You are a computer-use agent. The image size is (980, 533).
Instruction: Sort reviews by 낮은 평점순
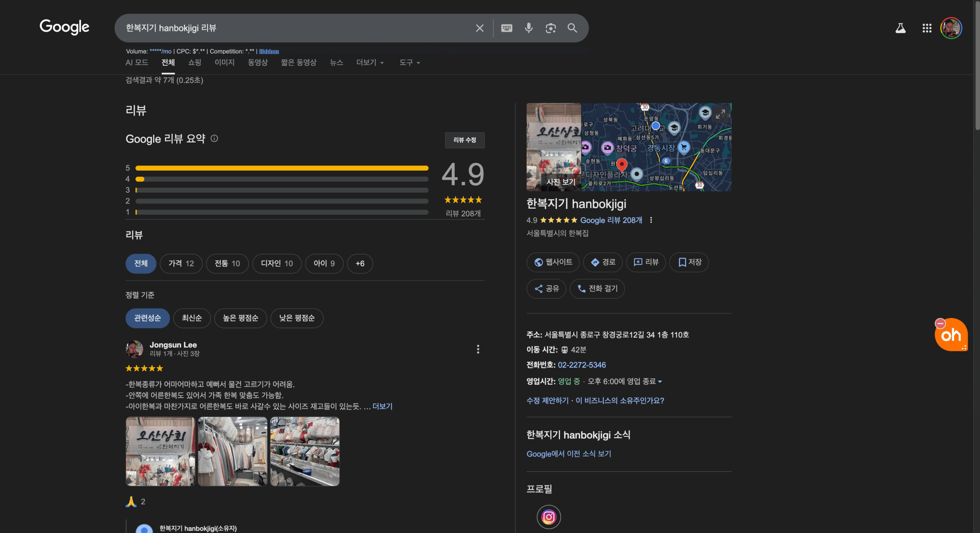click(x=297, y=318)
